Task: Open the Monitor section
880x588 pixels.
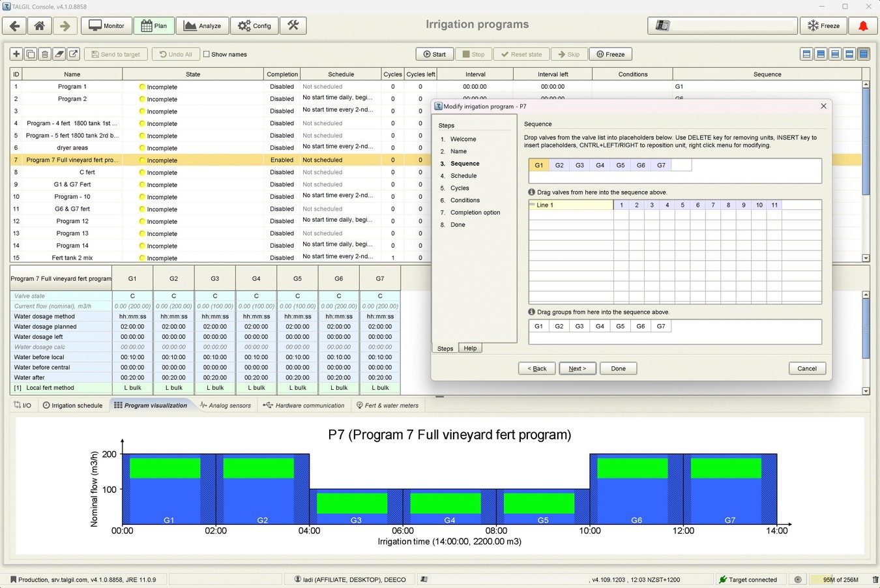Action: click(x=107, y=26)
